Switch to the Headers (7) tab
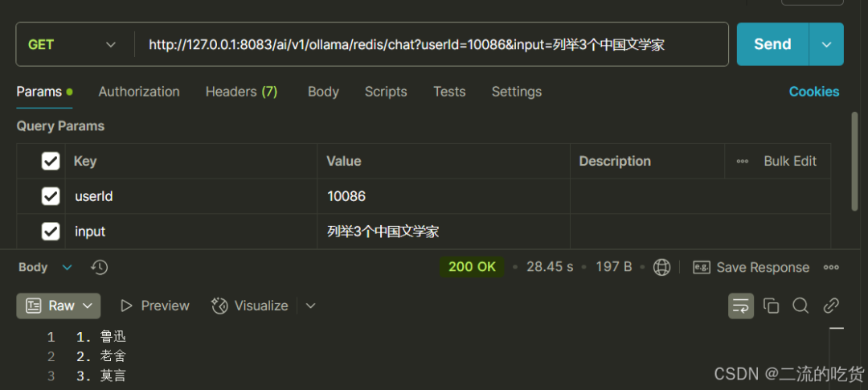 coord(241,92)
